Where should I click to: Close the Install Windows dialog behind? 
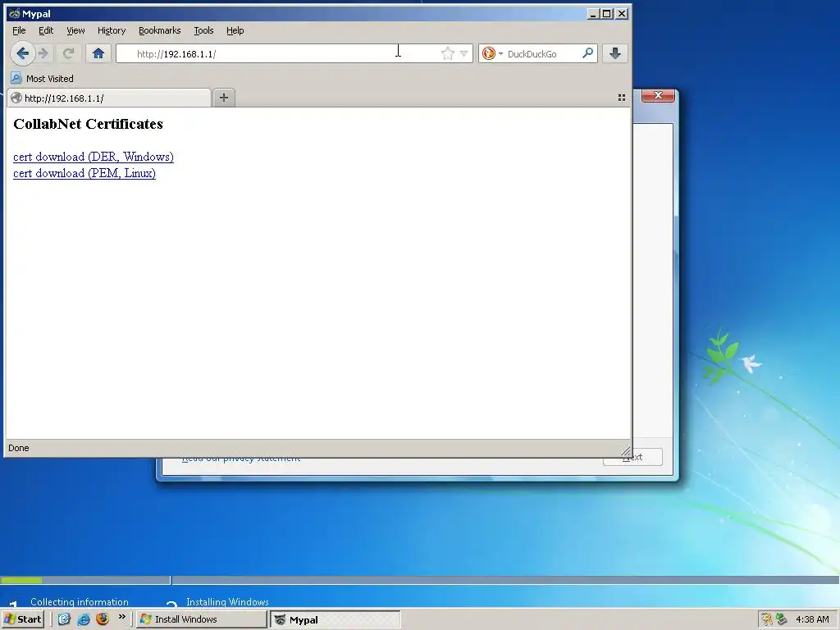pos(659,95)
